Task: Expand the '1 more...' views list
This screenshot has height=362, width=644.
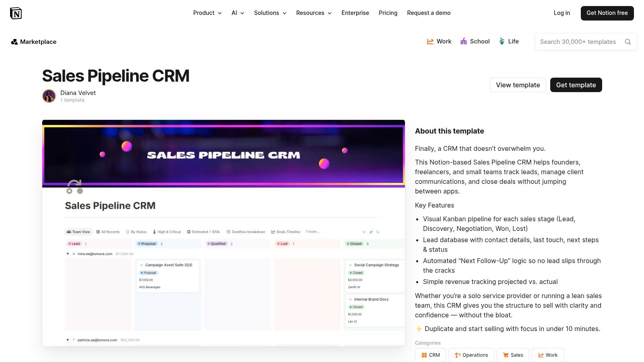Action: click(313, 232)
